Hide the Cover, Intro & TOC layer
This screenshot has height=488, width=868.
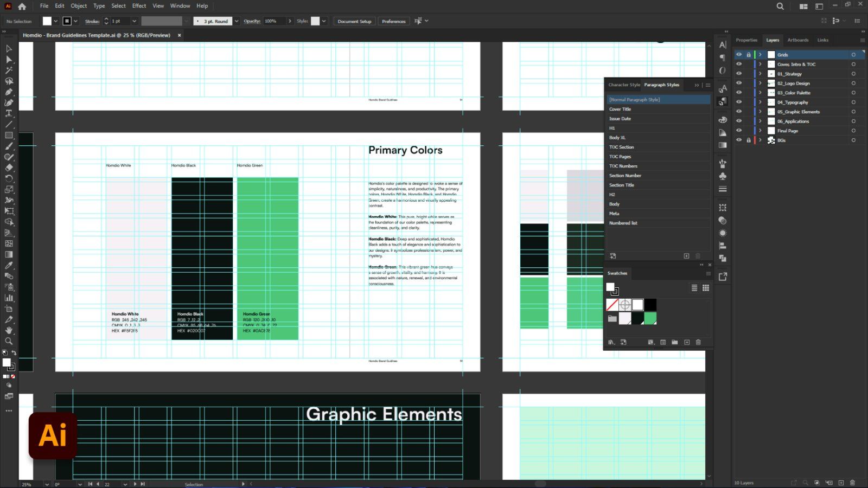pos(739,64)
